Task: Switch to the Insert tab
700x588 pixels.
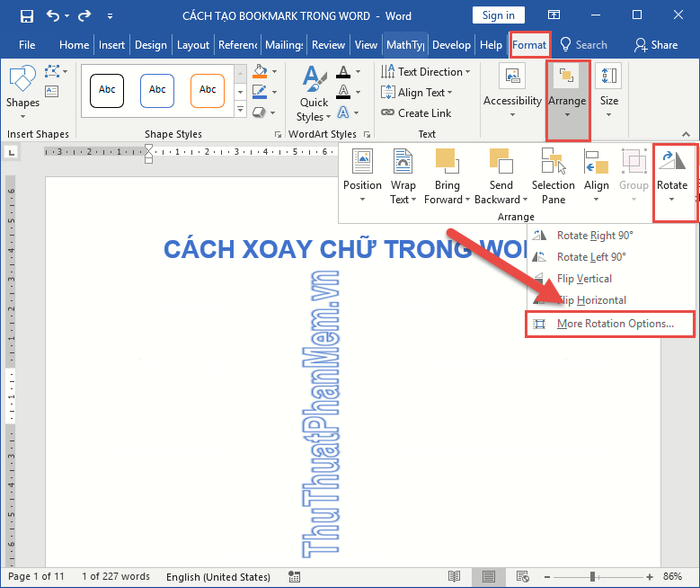Action: [112, 45]
